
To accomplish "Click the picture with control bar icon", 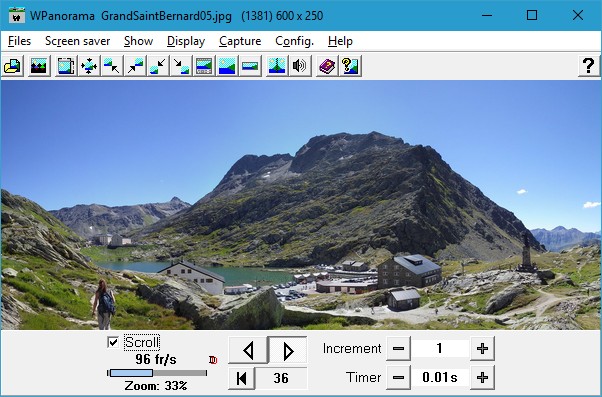I will click(x=204, y=66).
